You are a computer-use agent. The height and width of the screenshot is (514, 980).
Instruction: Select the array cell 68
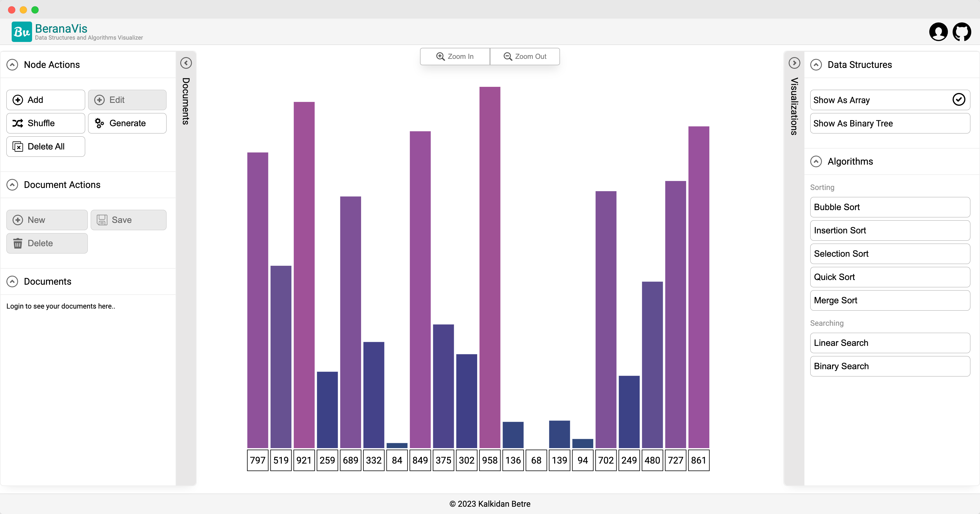[x=536, y=460]
